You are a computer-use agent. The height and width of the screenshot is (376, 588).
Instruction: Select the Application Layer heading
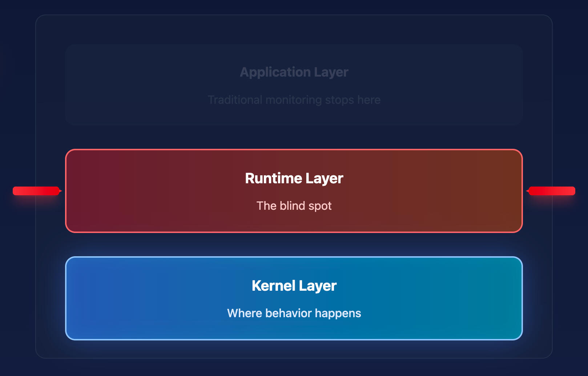pos(294,72)
